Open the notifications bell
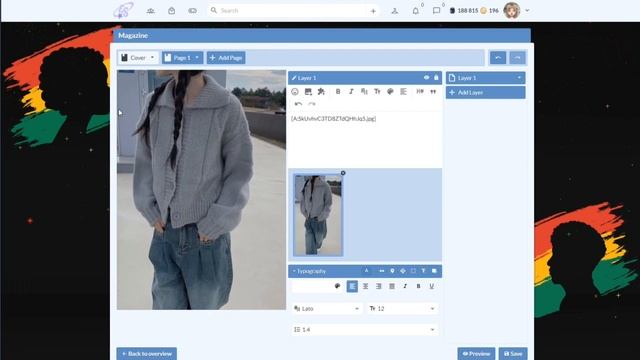This screenshot has height=360, width=640. (x=416, y=11)
